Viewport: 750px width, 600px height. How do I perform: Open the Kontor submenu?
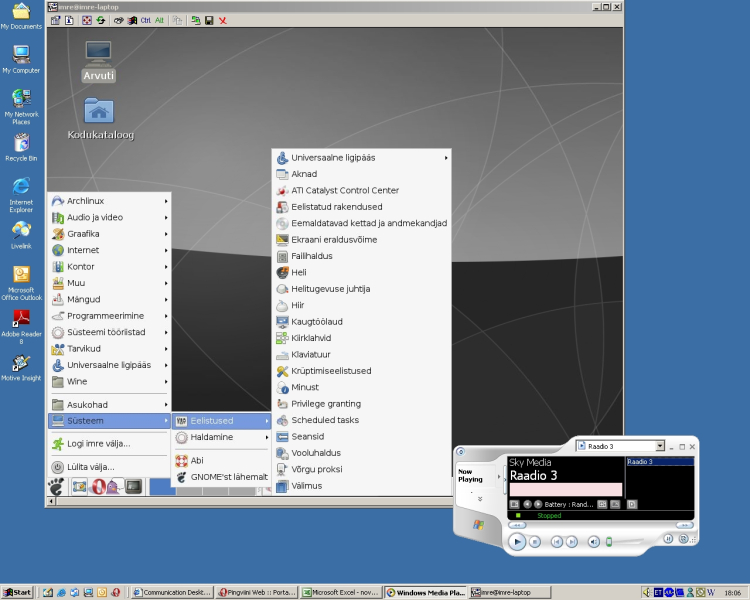[110, 267]
